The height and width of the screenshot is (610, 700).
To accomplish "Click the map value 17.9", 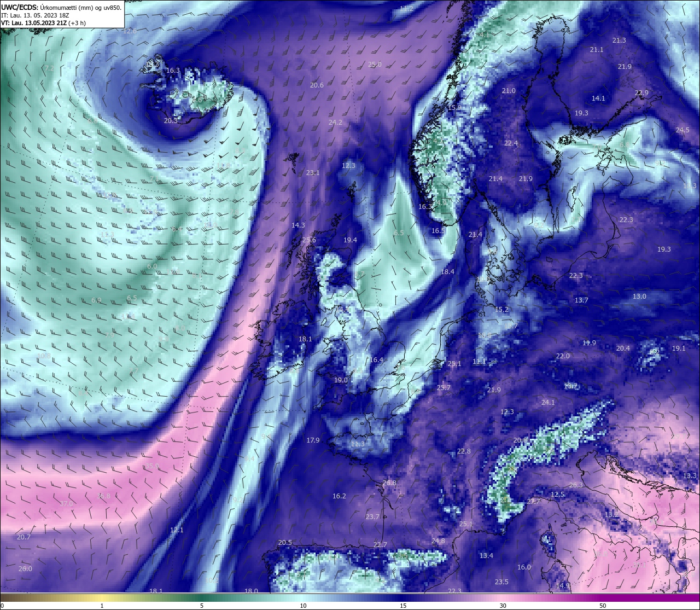I will coord(313,440).
